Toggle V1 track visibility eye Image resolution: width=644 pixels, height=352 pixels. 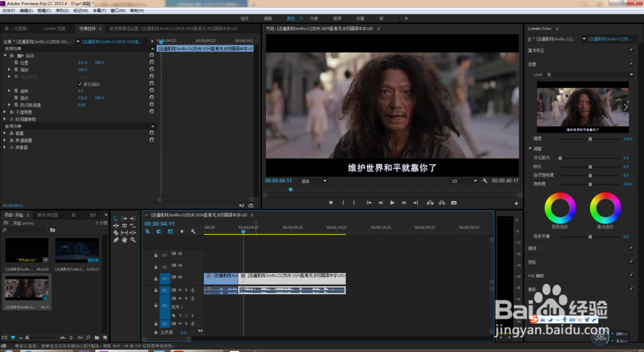coord(180,277)
